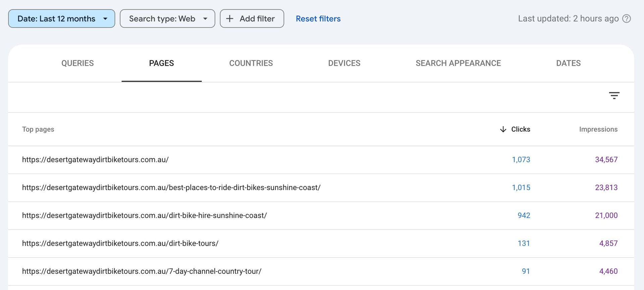Expand the Search type: Web dropdown
Viewport: 644px width, 290px height.
click(167, 19)
